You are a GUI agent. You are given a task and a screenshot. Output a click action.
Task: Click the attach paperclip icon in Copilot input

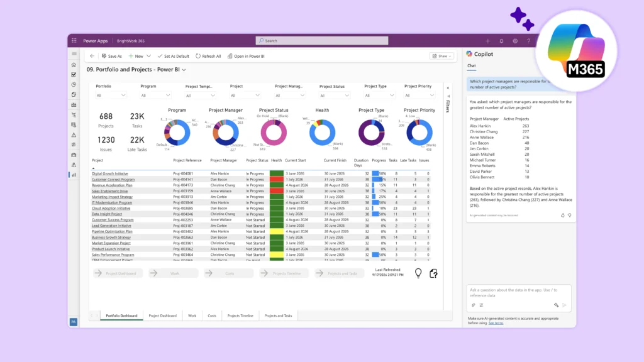click(473, 305)
